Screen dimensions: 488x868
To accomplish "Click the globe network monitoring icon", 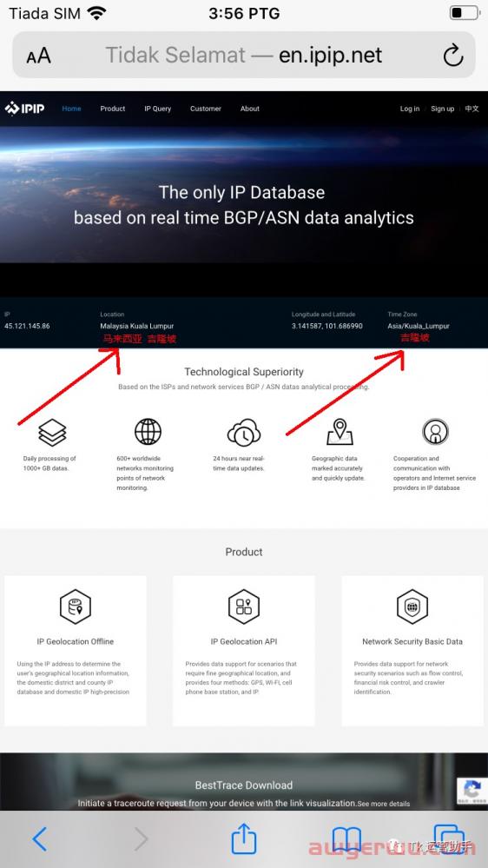I will [x=148, y=432].
